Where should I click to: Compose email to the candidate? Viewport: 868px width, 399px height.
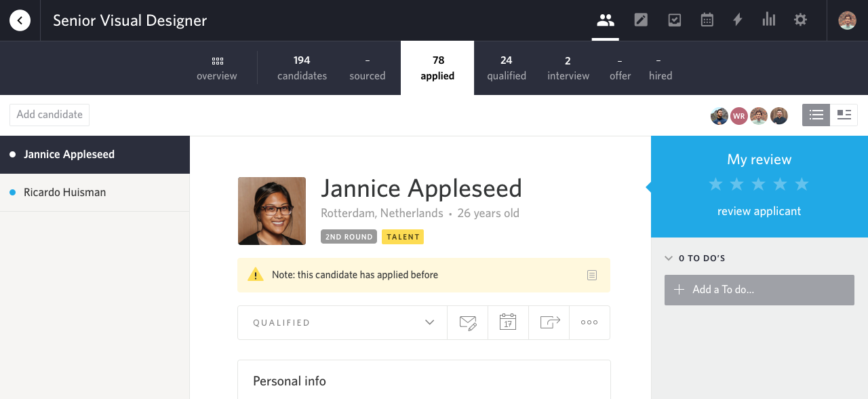pos(468,322)
